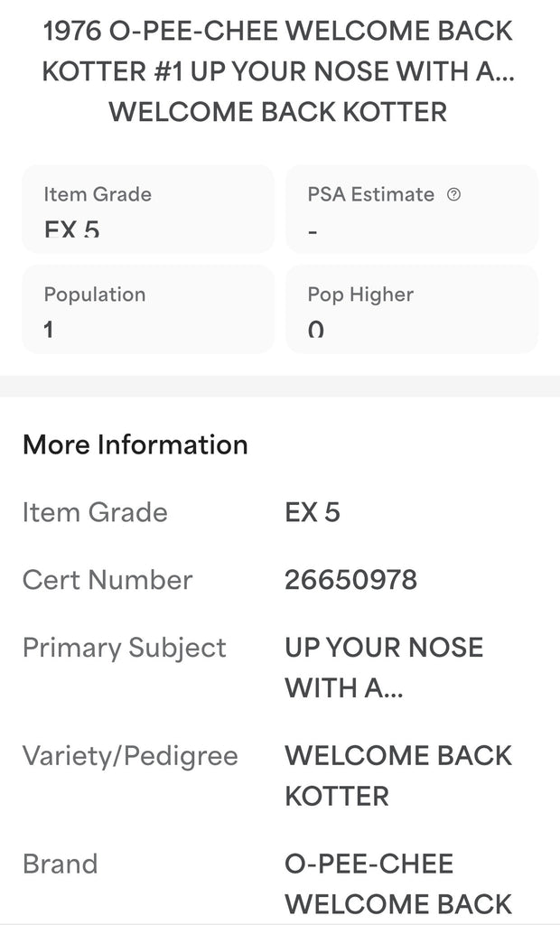This screenshot has height=925, width=560.
Task: Select the Variety/Pedigree label
Action: tap(130, 755)
